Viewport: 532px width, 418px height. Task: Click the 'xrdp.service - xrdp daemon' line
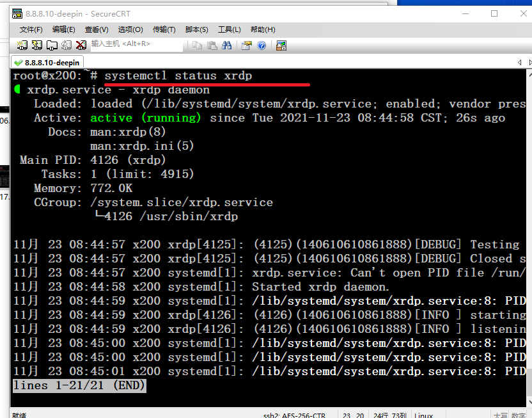click(x=118, y=90)
